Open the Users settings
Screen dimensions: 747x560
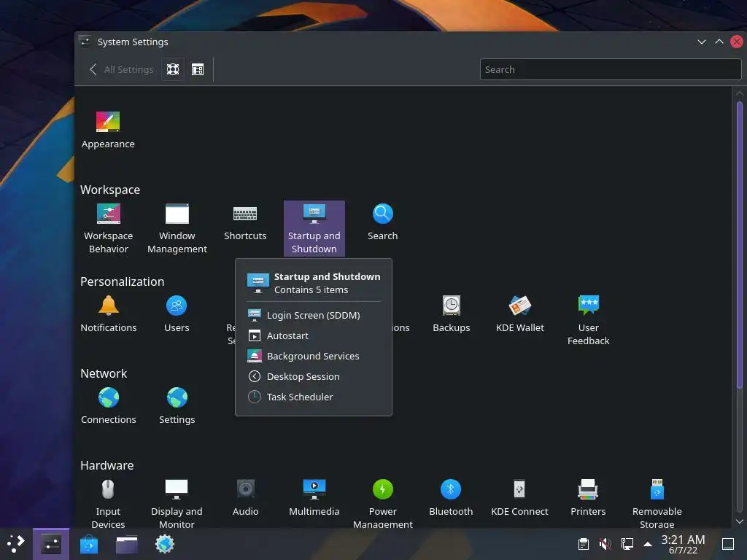pyautogui.click(x=177, y=314)
